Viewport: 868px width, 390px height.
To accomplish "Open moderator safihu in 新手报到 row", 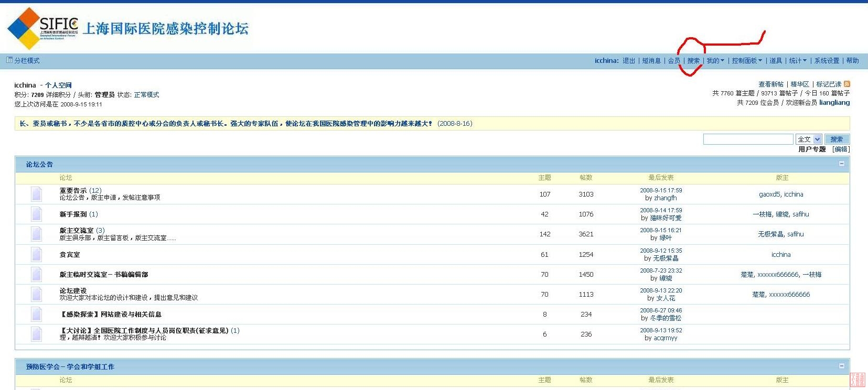I will [801, 214].
